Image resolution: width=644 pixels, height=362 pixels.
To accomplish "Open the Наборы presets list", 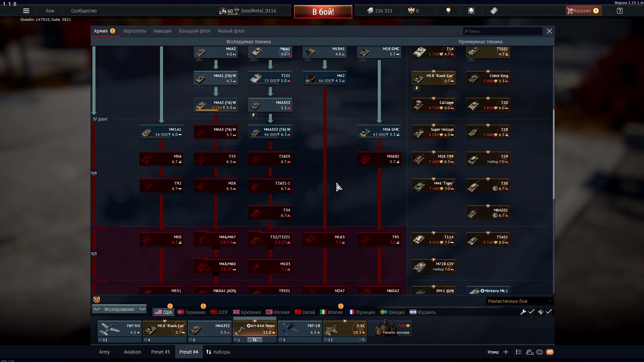I will tap(218, 352).
